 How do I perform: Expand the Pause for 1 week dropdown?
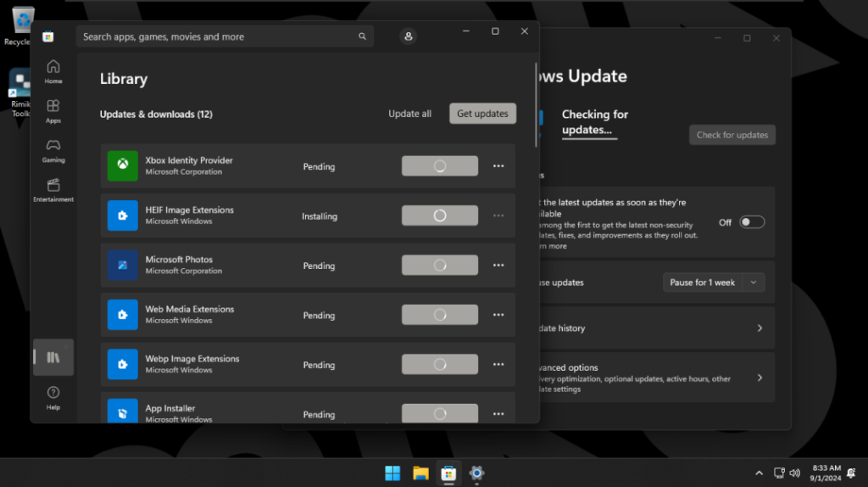pos(754,283)
